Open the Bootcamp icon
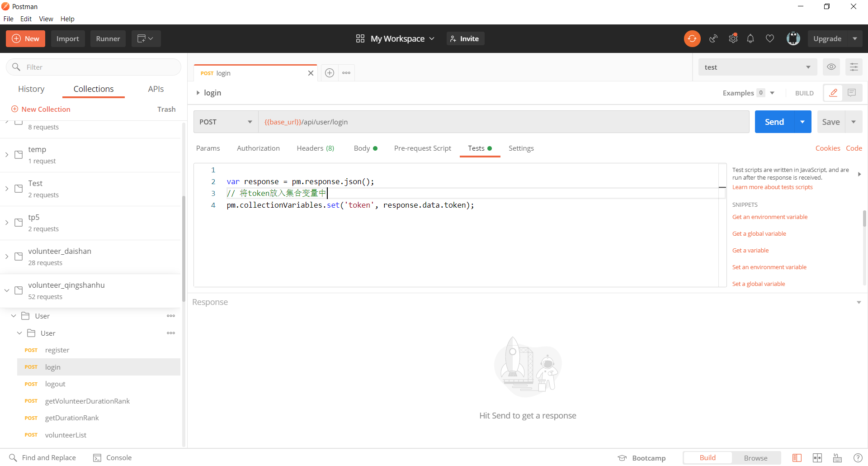Screen dimensions: 868x466 point(623,458)
